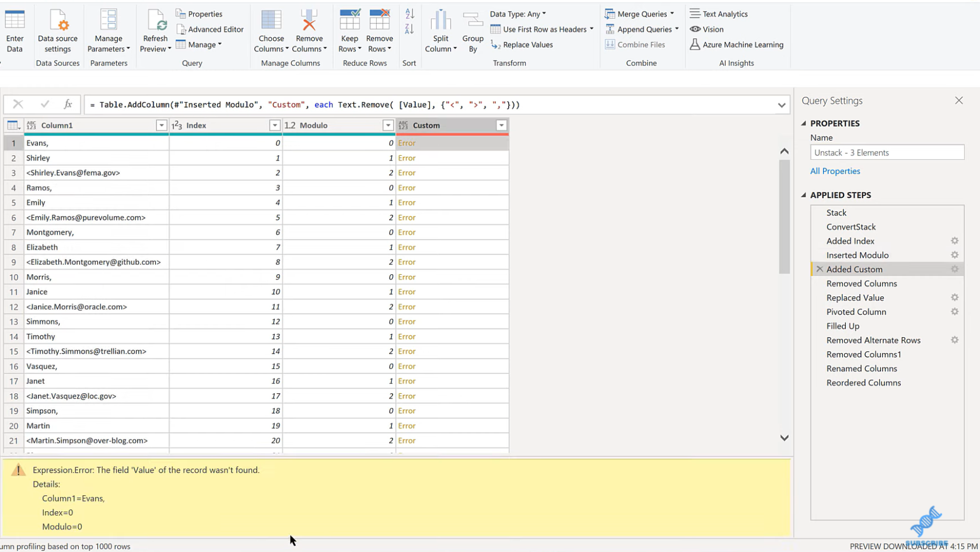The width and height of the screenshot is (980, 552).
Task: Click the Error cell in row 1
Action: point(452,143)
